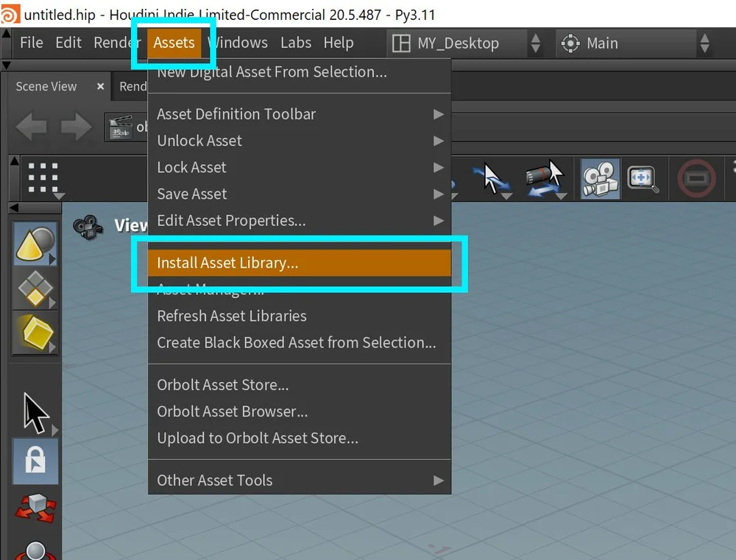Expand Unlock Asset submenu
The width and height of the screenshot is (736, 560).
[300, 141]
